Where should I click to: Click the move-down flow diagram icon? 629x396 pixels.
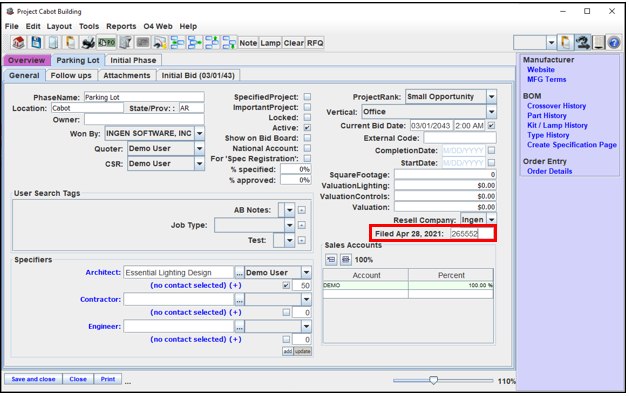229,43
